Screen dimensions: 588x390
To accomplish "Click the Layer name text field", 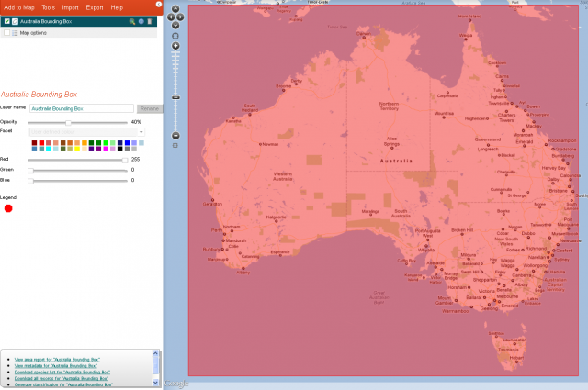I will [82, 108].
